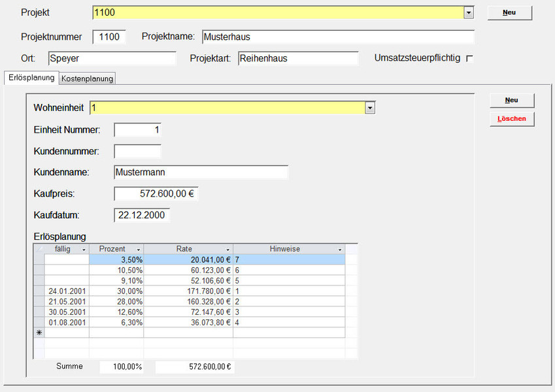555x392 pixels.
Task: Open the Prozent column filter arrow
Action: tap(139, 250)
